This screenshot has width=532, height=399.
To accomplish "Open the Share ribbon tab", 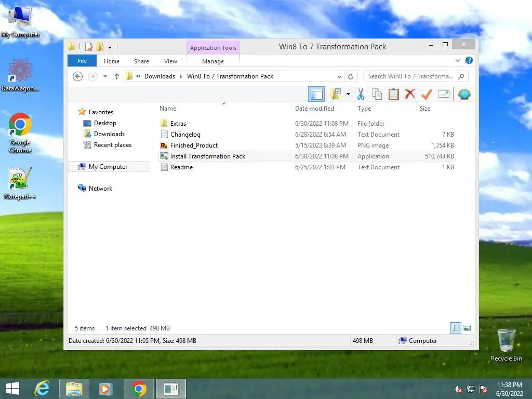I will pyautogui.click(x=141, y=61).
